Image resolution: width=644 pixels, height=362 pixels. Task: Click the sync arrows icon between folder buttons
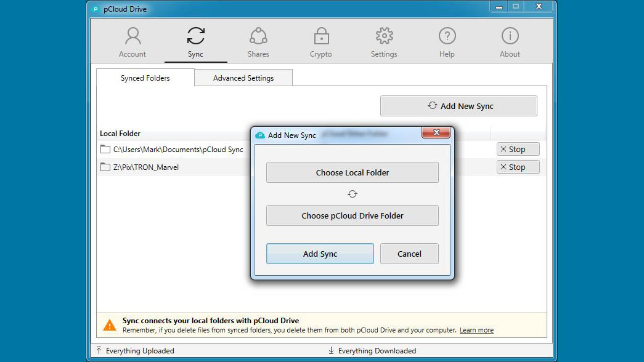coord(353,194)
